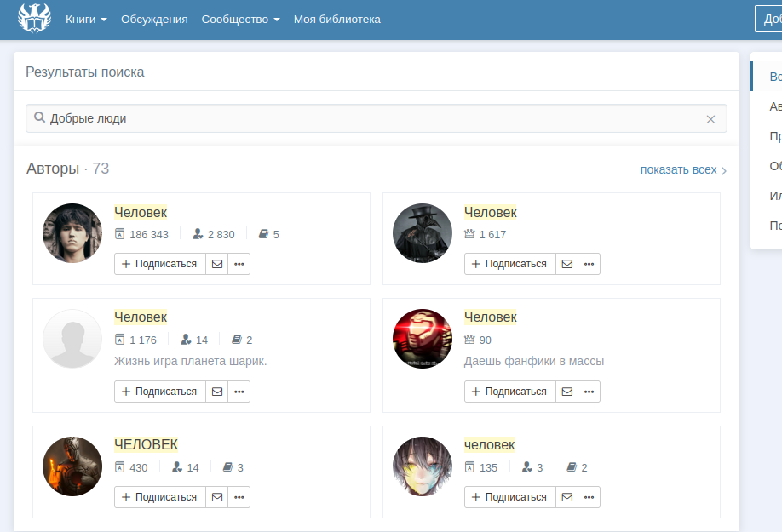Message author Даешь фанфики в массы
The image size is (782, 532).
567,392
